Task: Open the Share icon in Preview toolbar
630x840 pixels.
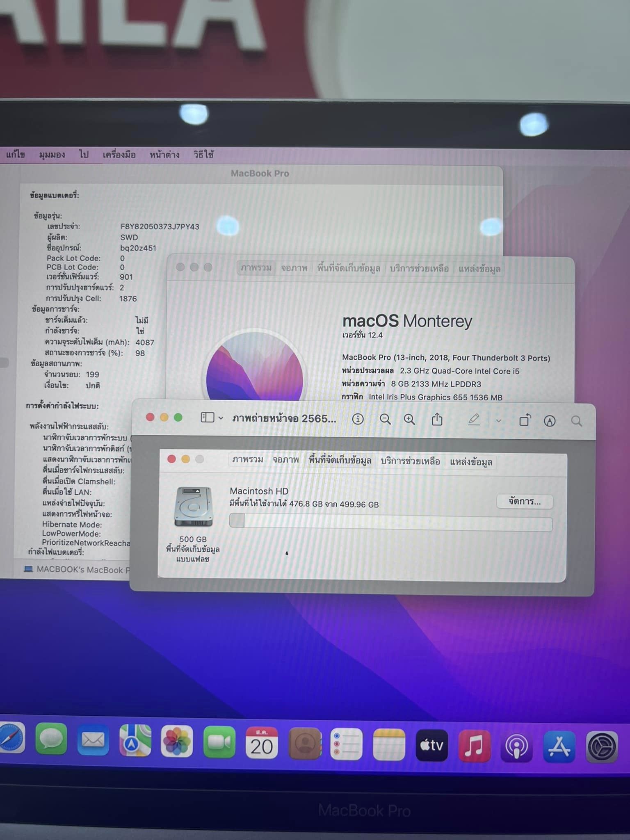Action: [x=437, y=419]
